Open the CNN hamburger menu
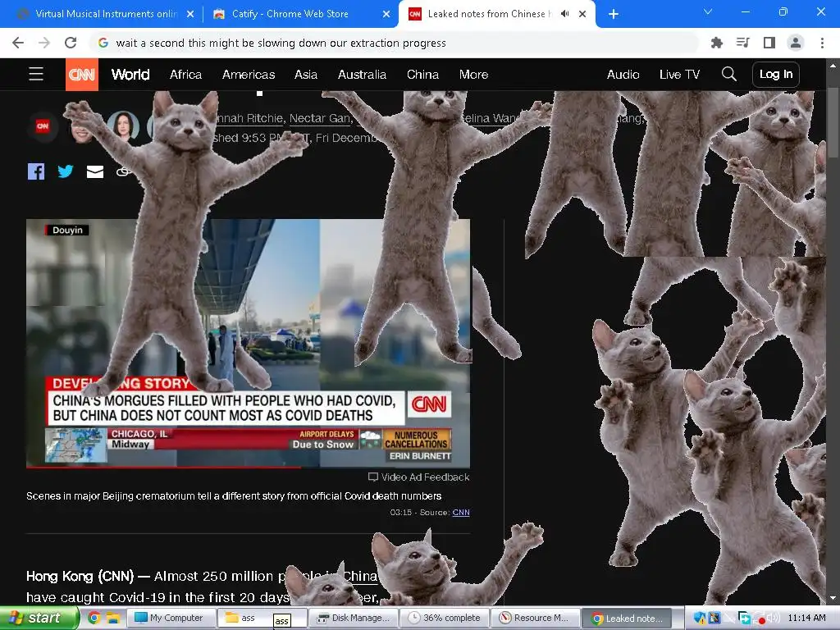 pos(36,74)
